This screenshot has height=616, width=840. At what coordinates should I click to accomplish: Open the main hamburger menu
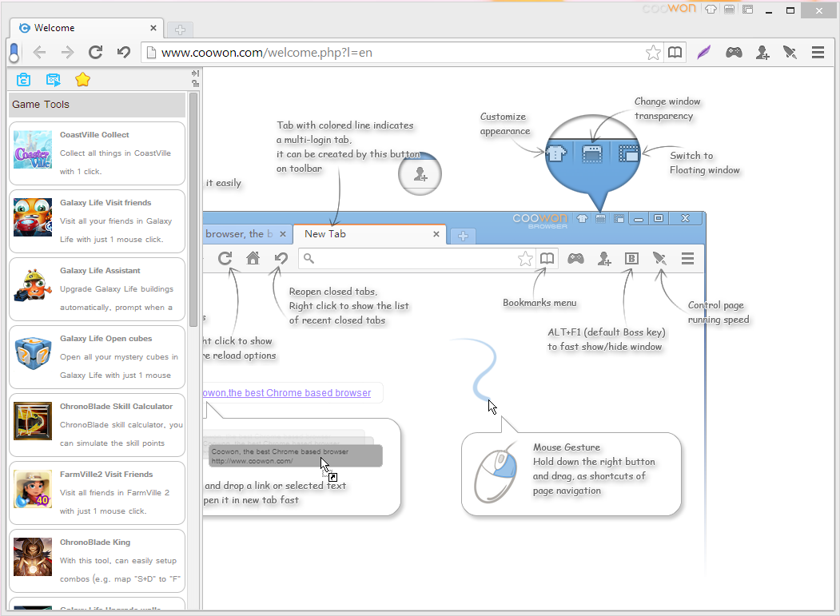(x=818, y=53)
